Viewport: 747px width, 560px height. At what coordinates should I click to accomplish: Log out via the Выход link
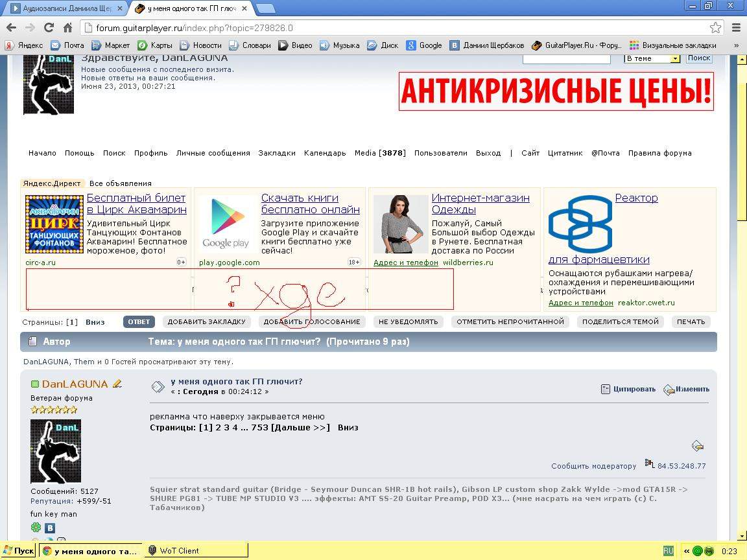[x=488, y=153]
